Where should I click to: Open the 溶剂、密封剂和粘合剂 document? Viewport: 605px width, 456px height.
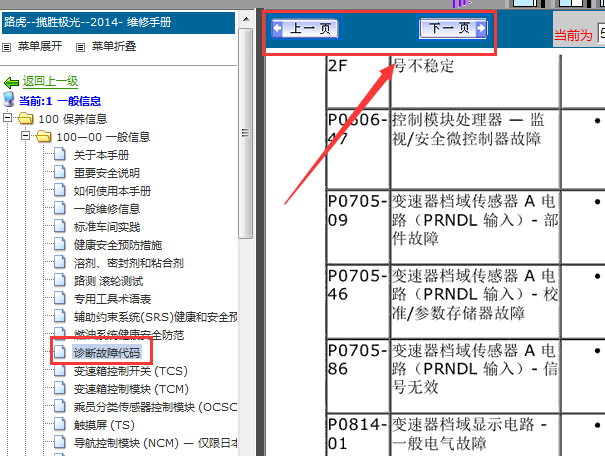click(129, 263)
